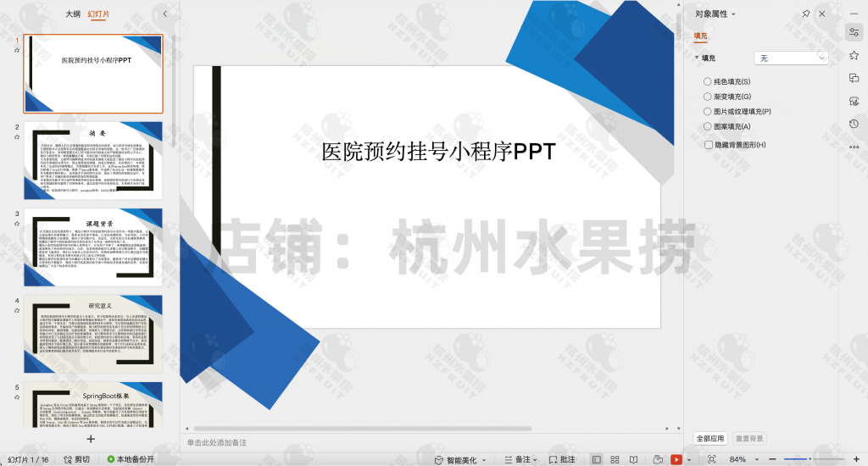The width and height of the screenshot is (868, 466).
Task: Click the star favorites icon in right sidebar
Action: 854,55
